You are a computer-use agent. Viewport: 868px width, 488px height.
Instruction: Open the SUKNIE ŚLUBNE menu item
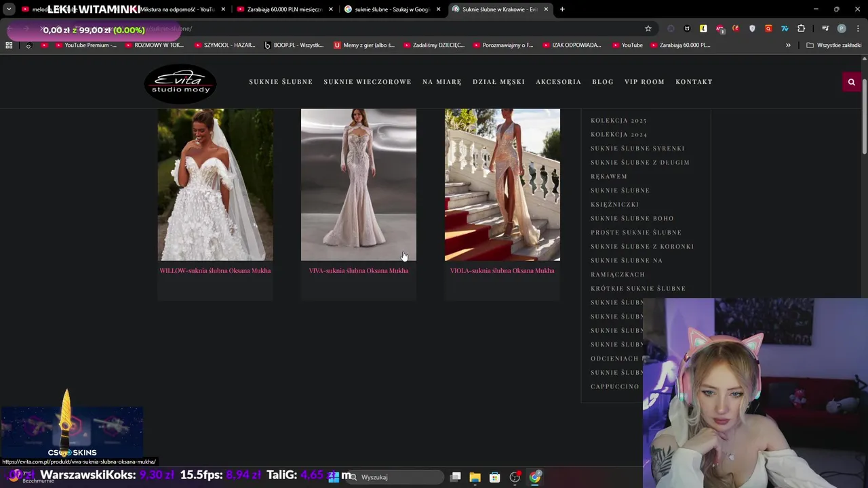coord(281,82)
